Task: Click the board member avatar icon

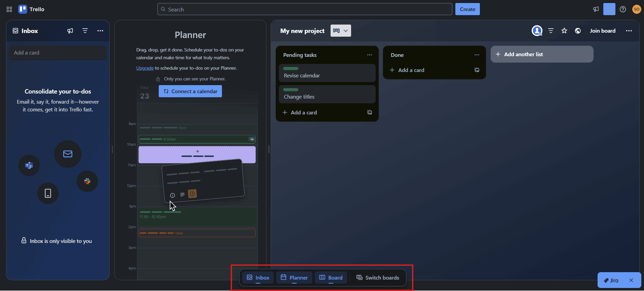Action: [x=537, y=31]
